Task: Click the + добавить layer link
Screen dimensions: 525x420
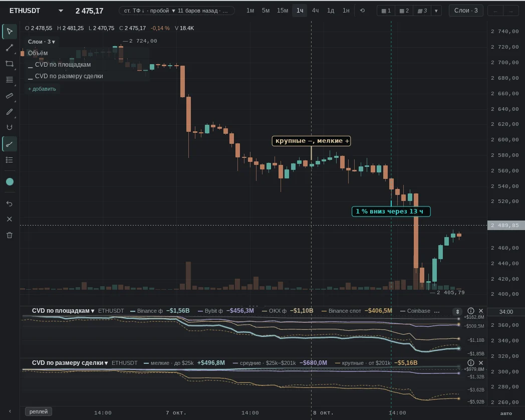Action: pyautogui.click(x=42, y=89)
